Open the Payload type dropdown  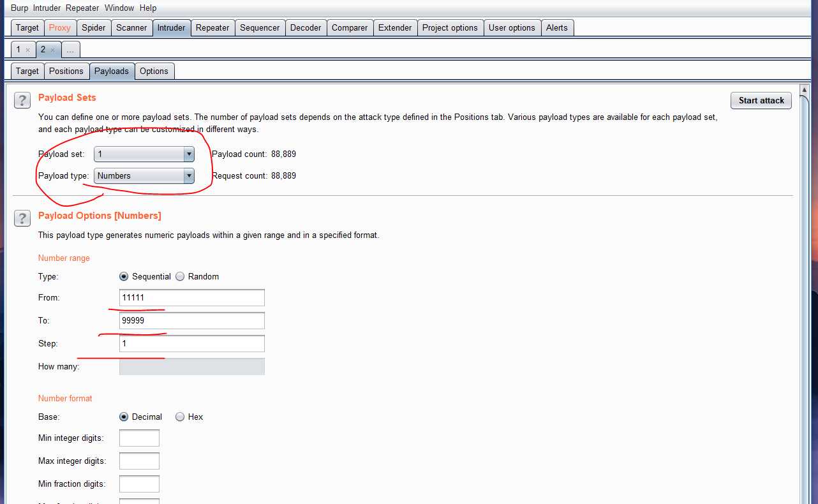[x=144, y=176]
